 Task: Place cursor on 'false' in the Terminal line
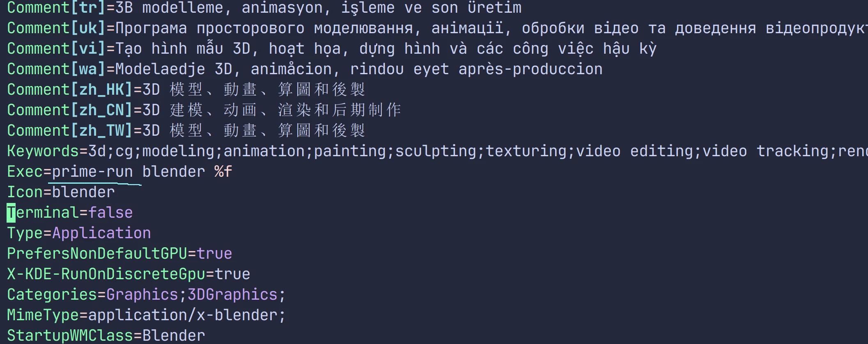click(110, 213)
